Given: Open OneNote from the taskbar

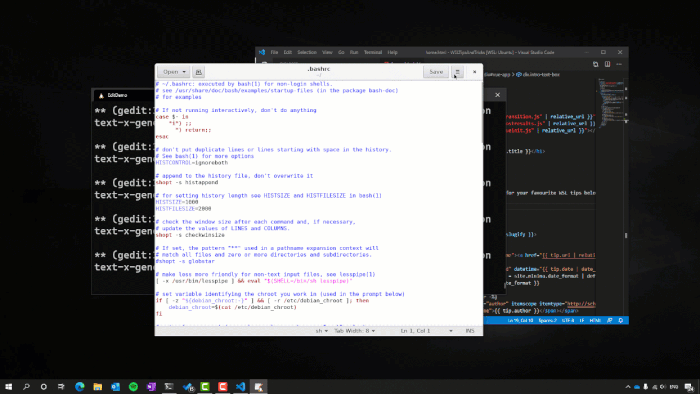Looking at the screenshot, I should point(151,386).
